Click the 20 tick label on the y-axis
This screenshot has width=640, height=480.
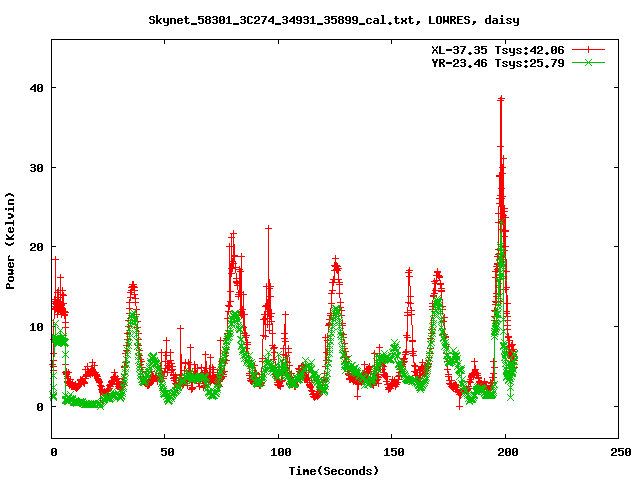click(36, 247)
